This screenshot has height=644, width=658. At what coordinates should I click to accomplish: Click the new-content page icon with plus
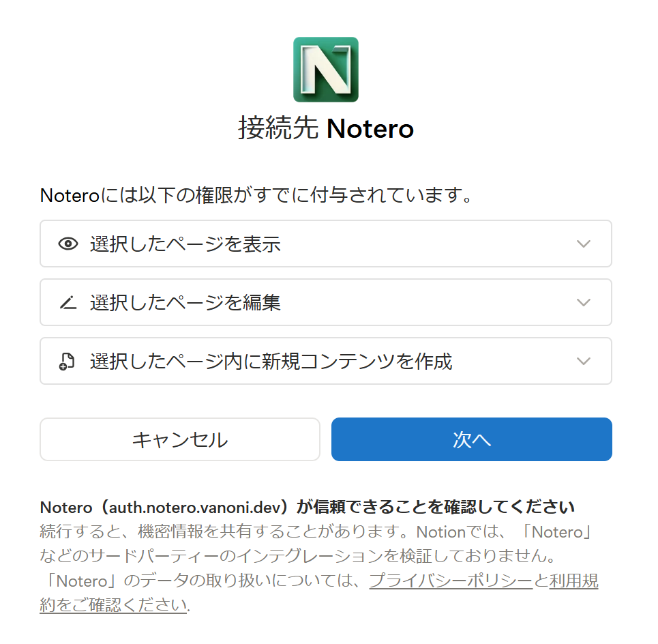pyautogui.click(x=68, y=362)
